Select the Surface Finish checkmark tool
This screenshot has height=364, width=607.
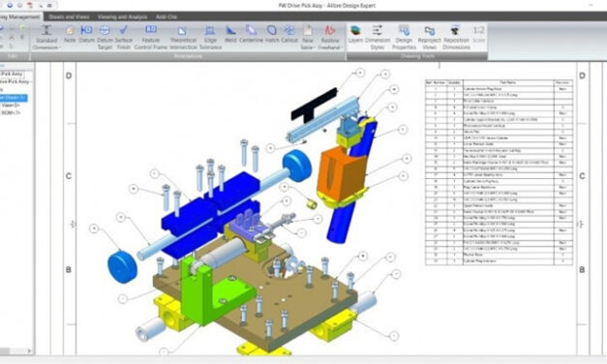124,37
